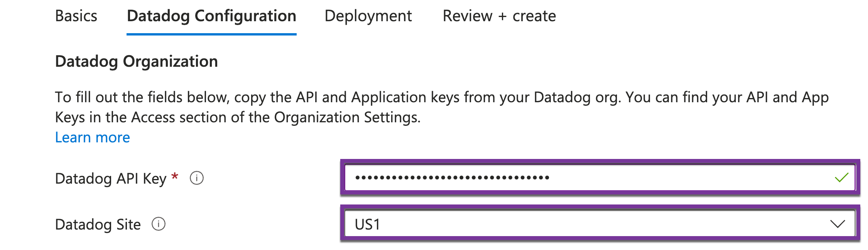Click the green validation checkmark icon
This screenshot has width=868, height=250.
[x=841, y=177]
